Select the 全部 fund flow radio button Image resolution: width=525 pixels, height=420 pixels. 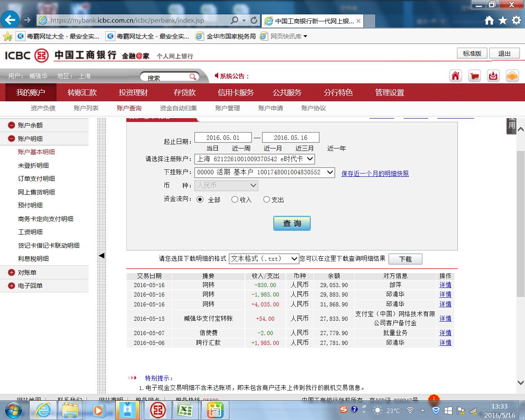(200, 199)
